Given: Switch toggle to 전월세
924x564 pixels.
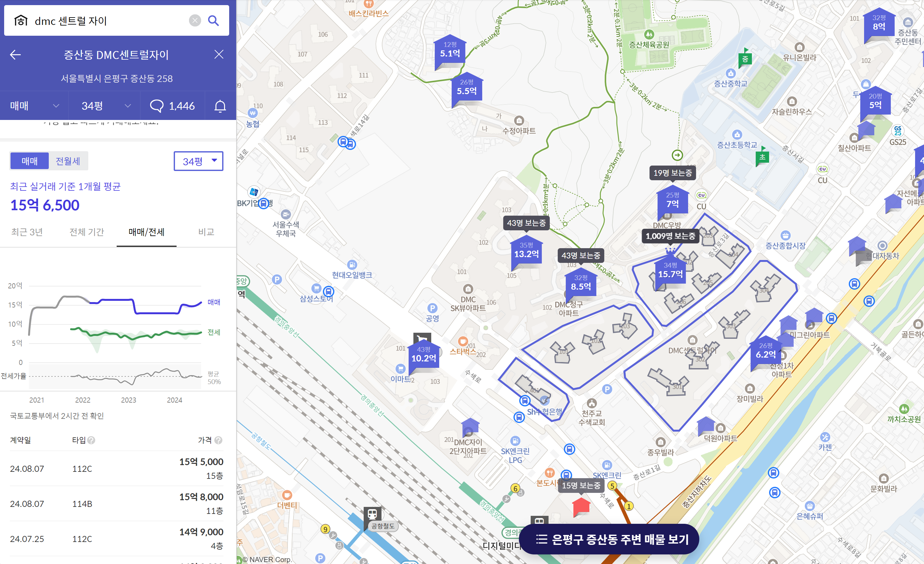Looking at the screenshot, I should (68, 161).
